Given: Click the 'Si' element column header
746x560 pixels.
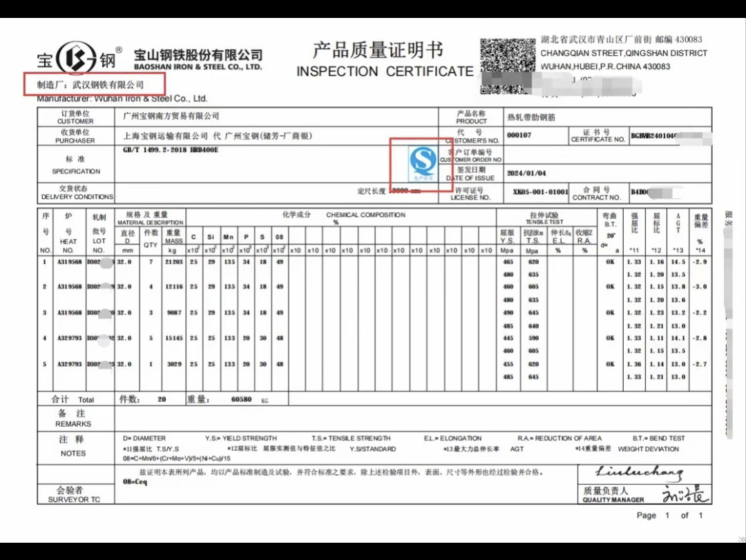Looking at the screenshot, I should [211, 237].
